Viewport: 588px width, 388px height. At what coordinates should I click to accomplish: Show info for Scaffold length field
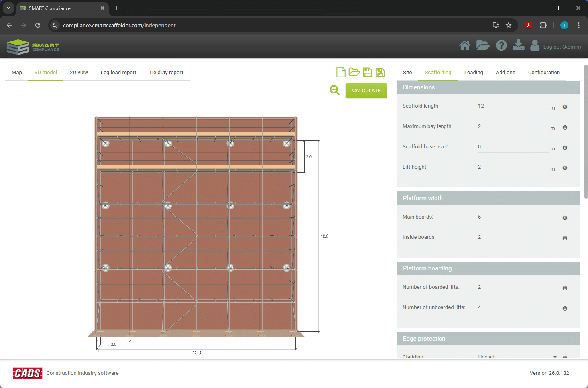(x=565, y=107)
